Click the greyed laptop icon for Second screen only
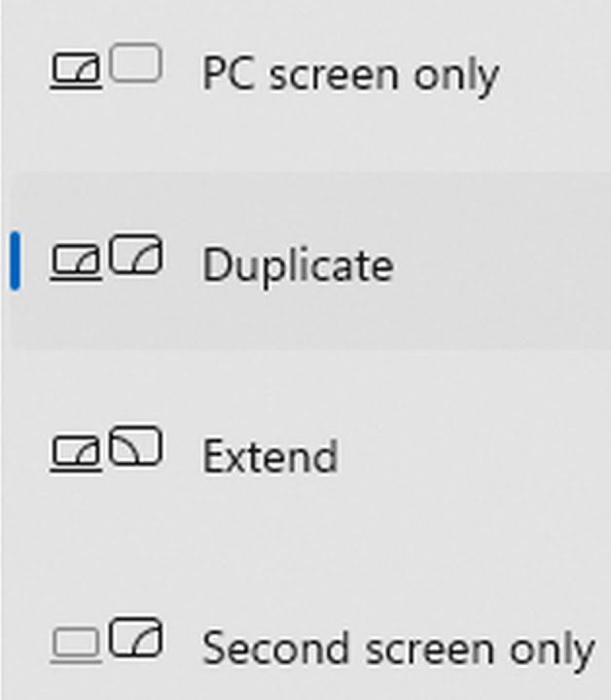 click(x=76, y=646)
